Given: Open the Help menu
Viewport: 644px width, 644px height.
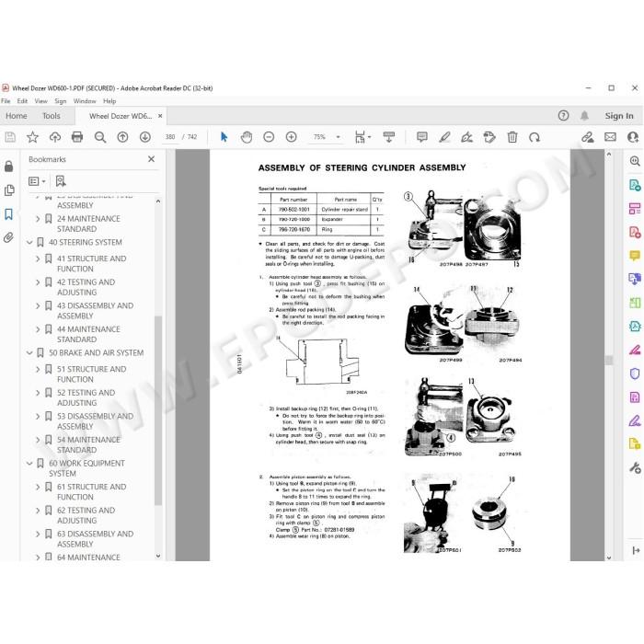Looking at the screenshot, I should point(109,101).
